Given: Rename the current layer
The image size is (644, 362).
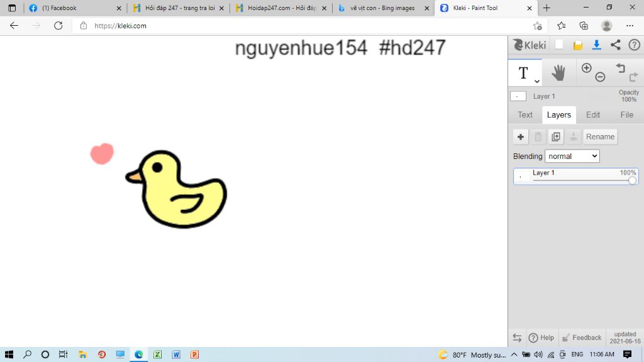Looking at the screenshot, I should click(600, 136).
